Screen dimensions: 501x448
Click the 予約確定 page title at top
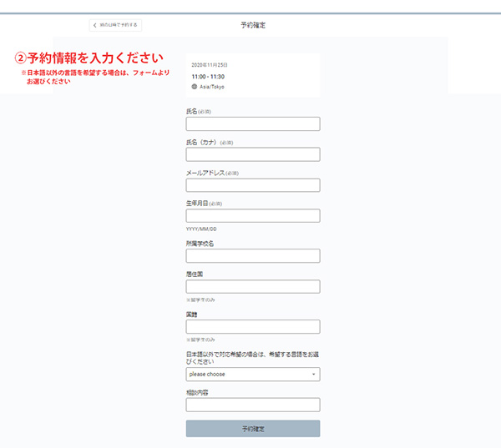coord(252,25)
